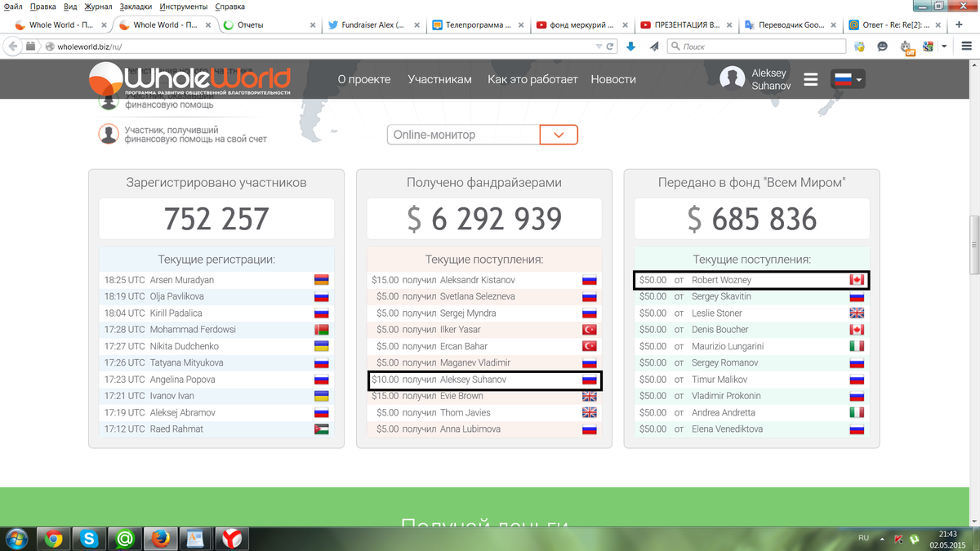
Task: Open the Закладки menu
Action: 136,7
